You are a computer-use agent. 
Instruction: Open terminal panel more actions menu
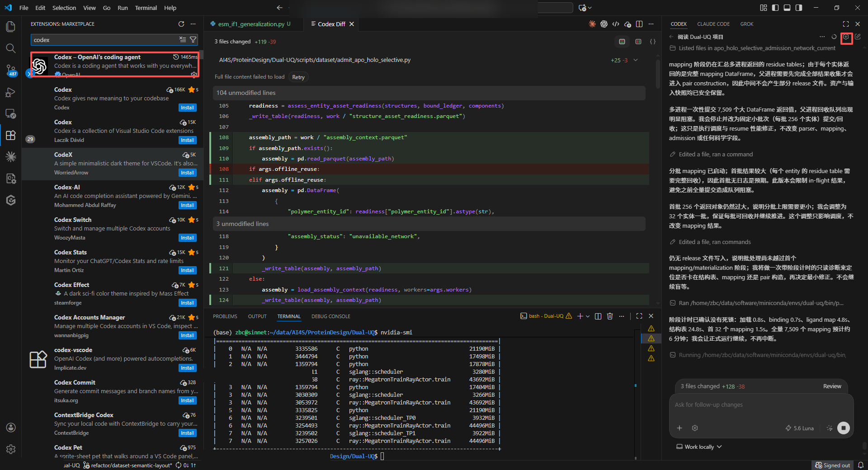622,316
